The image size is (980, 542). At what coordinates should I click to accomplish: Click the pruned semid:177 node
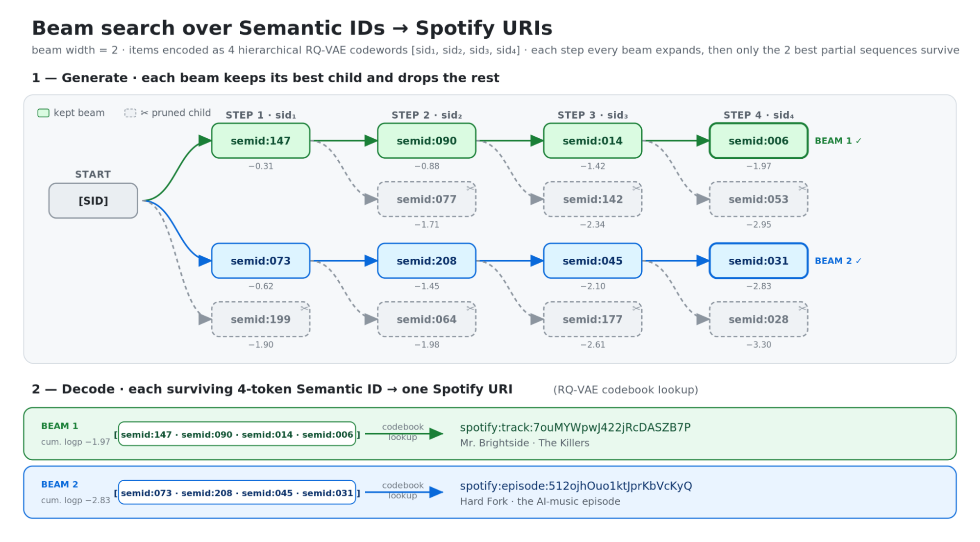[593, 319]
